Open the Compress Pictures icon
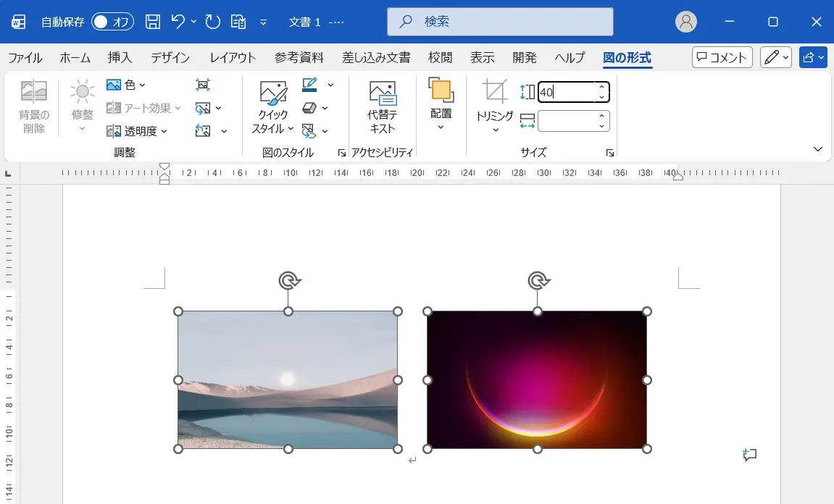Viewport: 834px width, 504px height. 203,85
